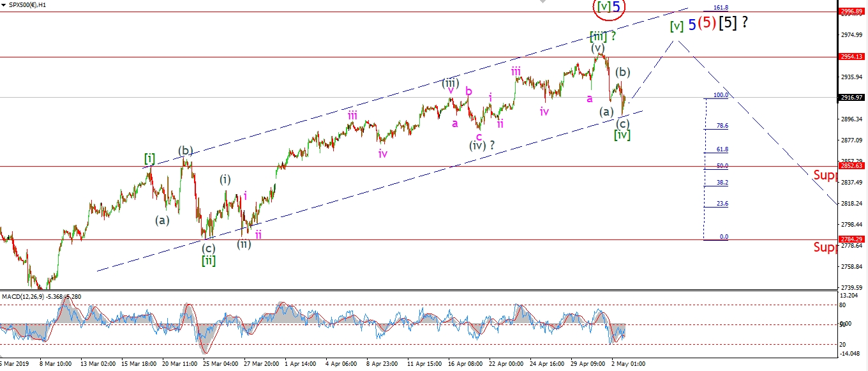868x371 pixels.
Task: Click the 61.8 Fibonacci level label
Action: tap(722, 149)
